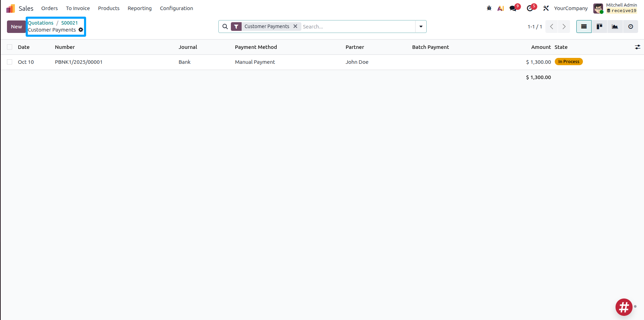Select the list view icon

(x=584, y=27)
